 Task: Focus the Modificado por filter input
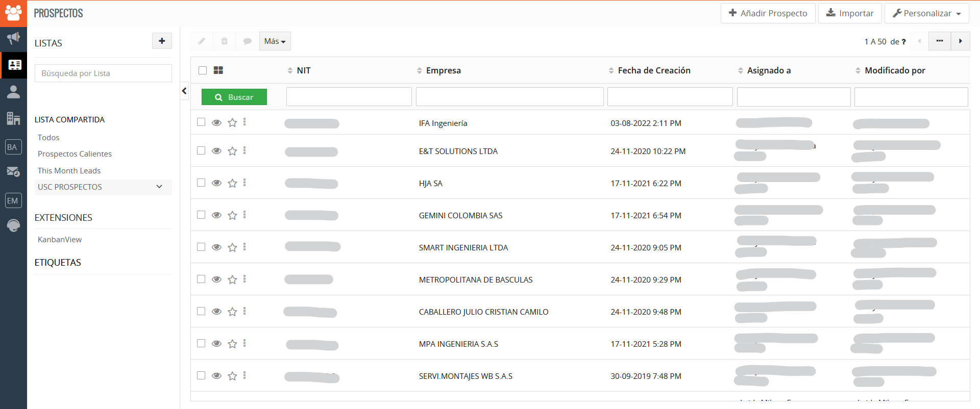911,97
